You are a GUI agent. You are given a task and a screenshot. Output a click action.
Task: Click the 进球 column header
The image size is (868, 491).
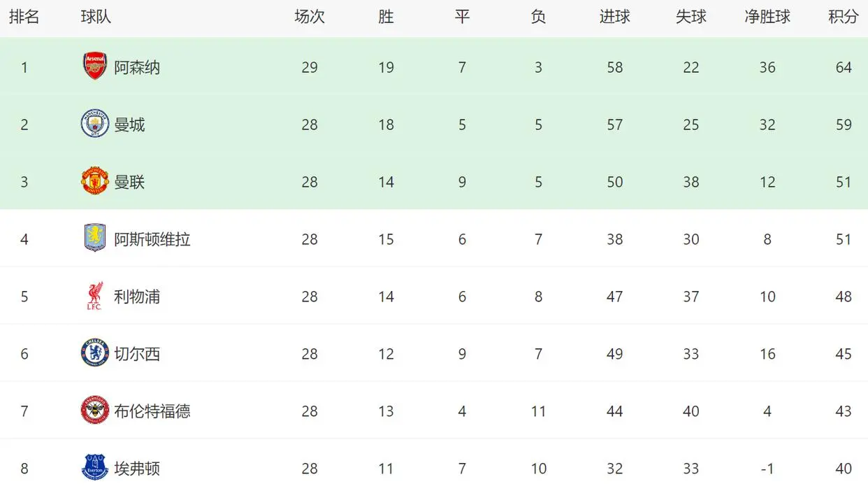pyautogui.click(x=614, y=17)
